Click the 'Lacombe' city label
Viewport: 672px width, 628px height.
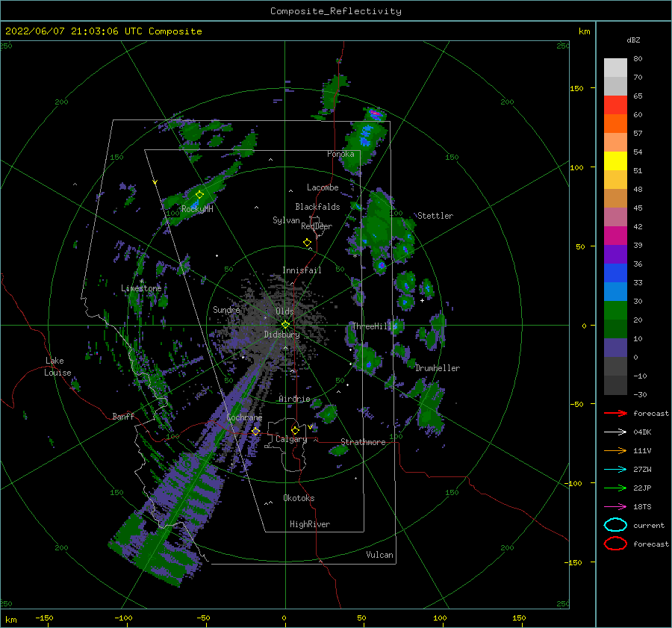pyautogui.click(x=323, y=187)
